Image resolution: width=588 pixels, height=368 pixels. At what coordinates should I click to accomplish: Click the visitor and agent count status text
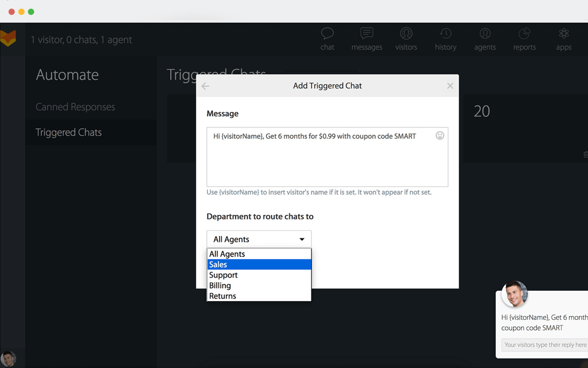[x=81, y=40]
